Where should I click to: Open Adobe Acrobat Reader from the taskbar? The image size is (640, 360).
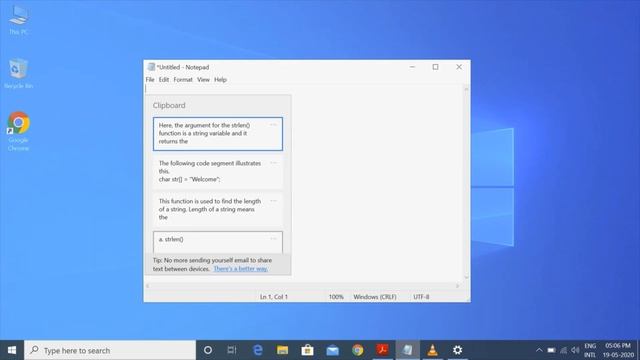382,350
